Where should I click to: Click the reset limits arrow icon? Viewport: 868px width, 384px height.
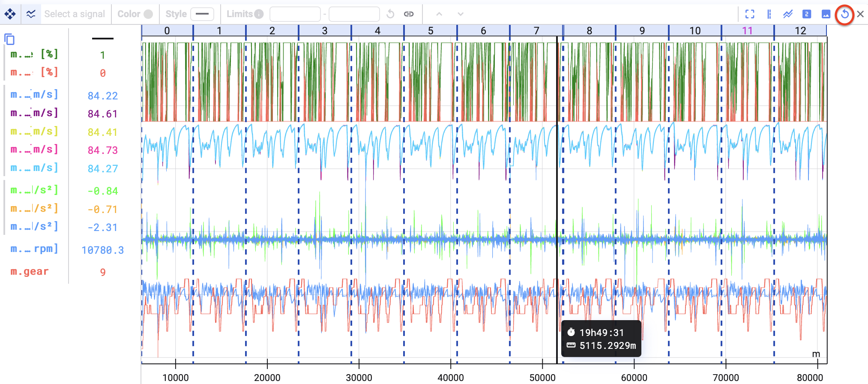390,14
